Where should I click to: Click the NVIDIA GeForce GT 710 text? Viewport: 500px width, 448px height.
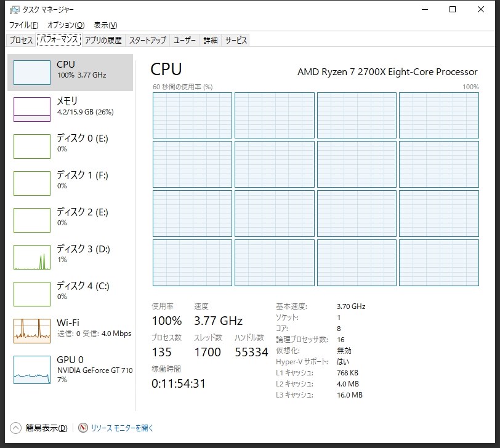[95, 370]
